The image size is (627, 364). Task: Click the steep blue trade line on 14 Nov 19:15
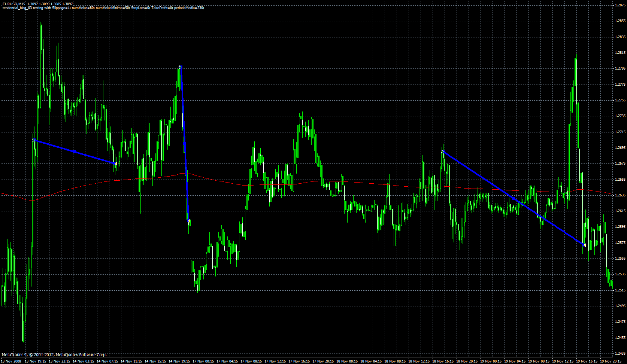185,144
